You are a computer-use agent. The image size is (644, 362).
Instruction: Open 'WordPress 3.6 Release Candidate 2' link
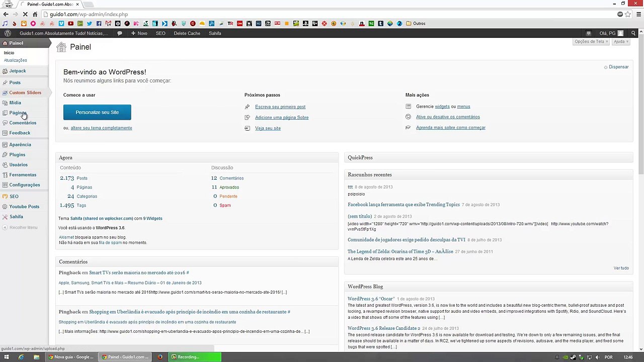384,328
